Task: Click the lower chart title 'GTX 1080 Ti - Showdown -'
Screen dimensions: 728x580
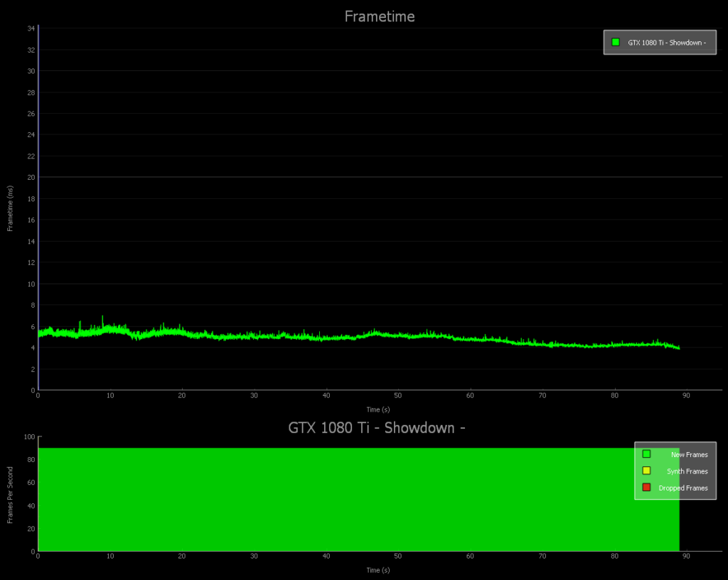Action: coord(377,428)
